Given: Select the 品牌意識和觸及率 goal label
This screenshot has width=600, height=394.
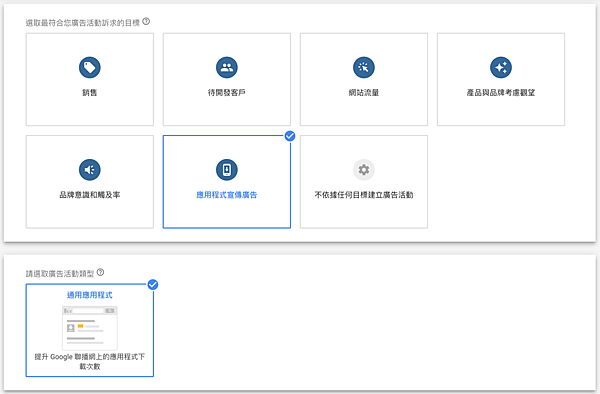Looking at the screenshot, I should point(90,195).
